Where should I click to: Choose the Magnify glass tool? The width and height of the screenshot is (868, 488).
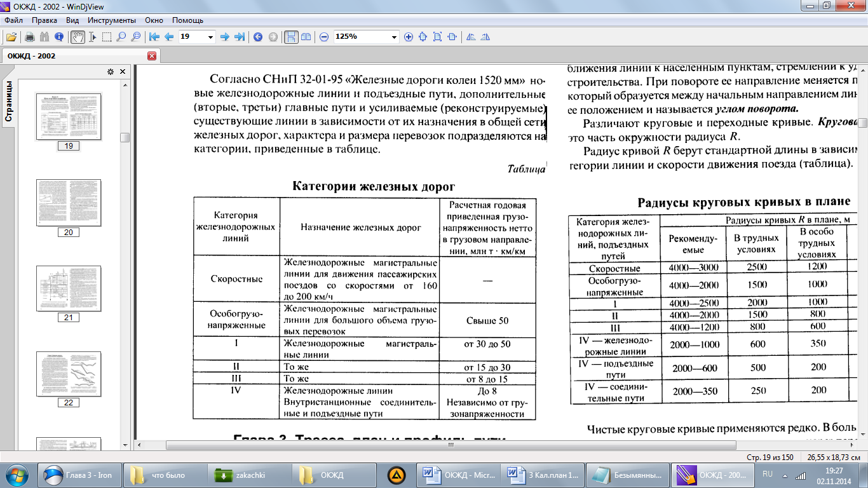click(x=121, y=37)
